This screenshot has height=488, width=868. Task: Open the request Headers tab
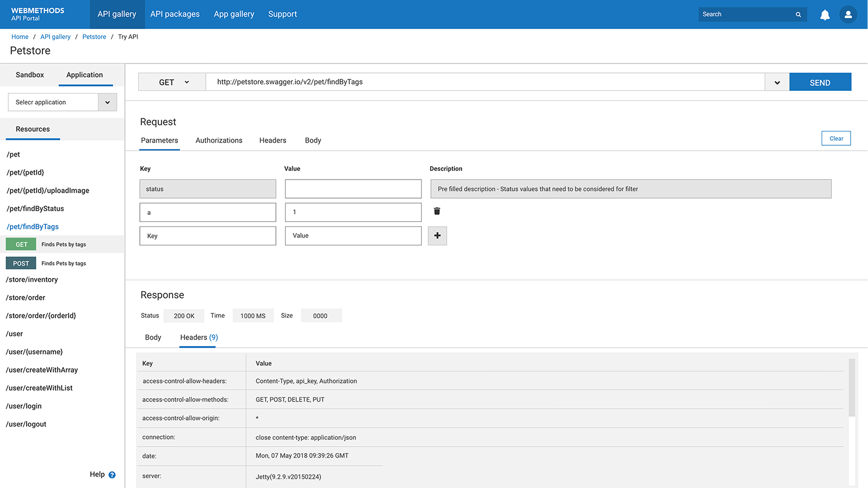[273, 140]
